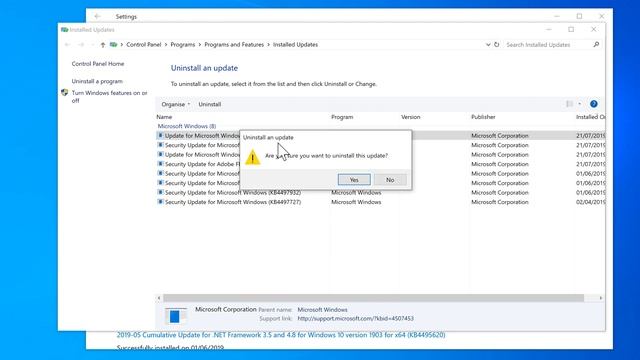Collapse the Microsoft Windows (8) group

click(187, 126)
